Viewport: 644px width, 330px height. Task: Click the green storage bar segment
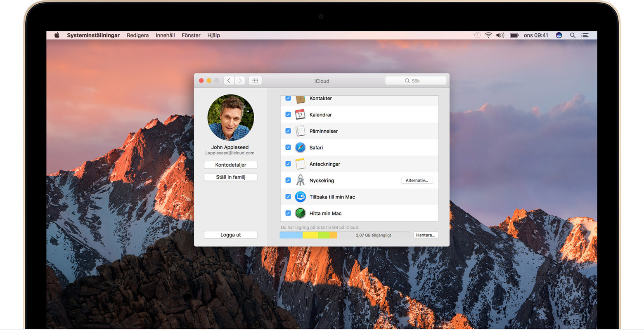(324, 235)
